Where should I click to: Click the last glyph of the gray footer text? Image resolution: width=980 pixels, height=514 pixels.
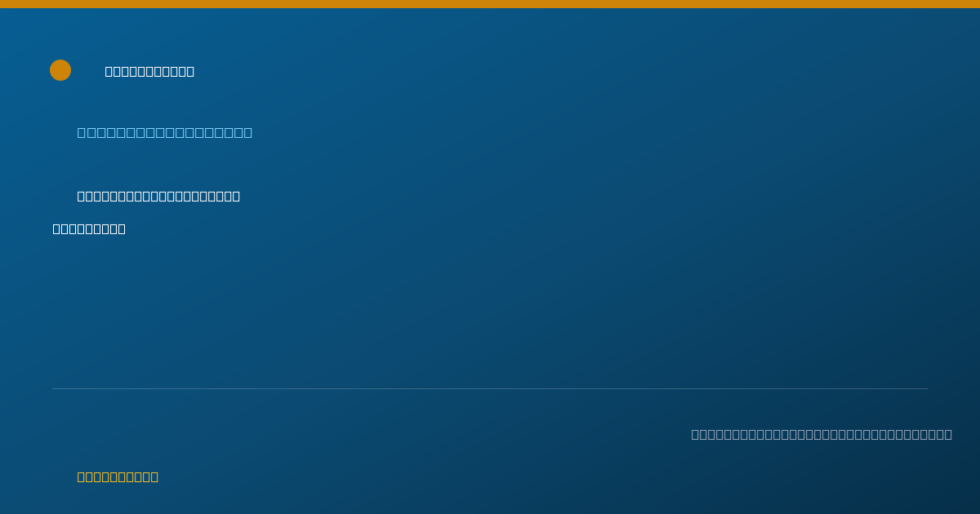[948, 434]
